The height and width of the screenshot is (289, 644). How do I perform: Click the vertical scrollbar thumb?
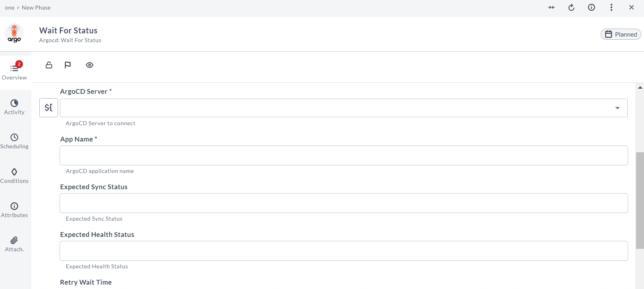coord(640,200)
